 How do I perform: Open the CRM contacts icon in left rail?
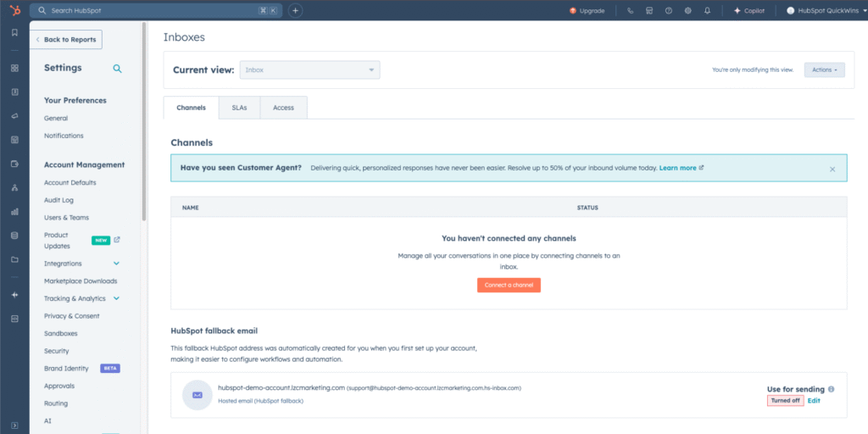[x=15, y=92]
